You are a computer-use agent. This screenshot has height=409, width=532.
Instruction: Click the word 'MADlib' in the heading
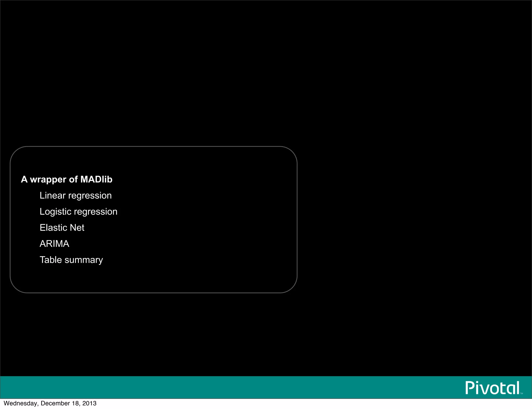tap(96, 179)
